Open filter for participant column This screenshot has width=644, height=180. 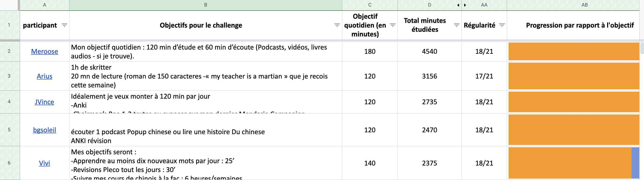click(64, 25)
